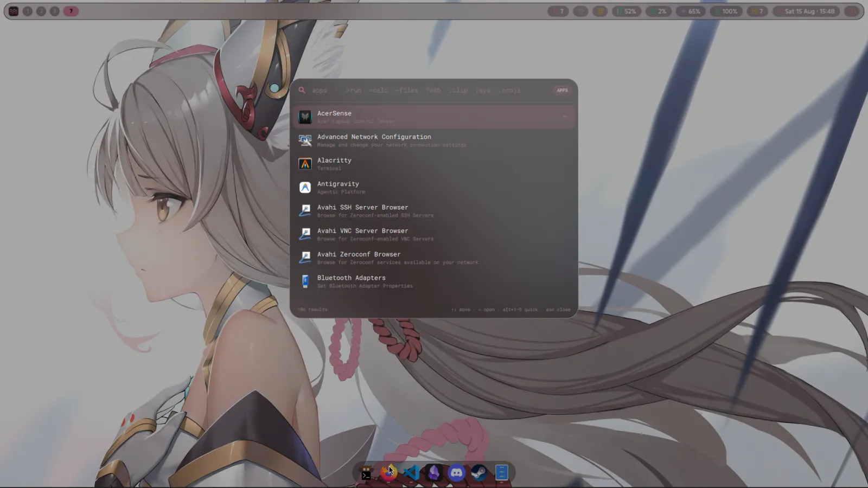Launch Firefox from the dock
The width and height of the screenshot is (868, 488).
388,473
